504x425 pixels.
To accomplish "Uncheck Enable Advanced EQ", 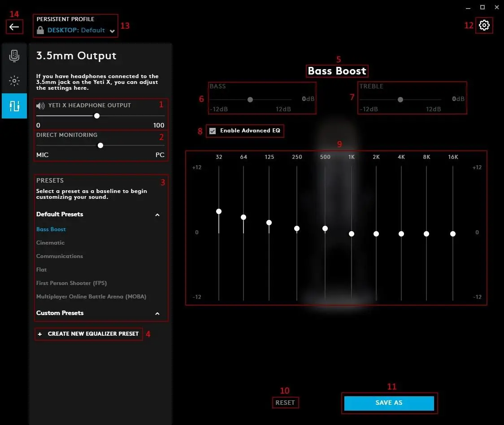I will [x=213, y=131].
